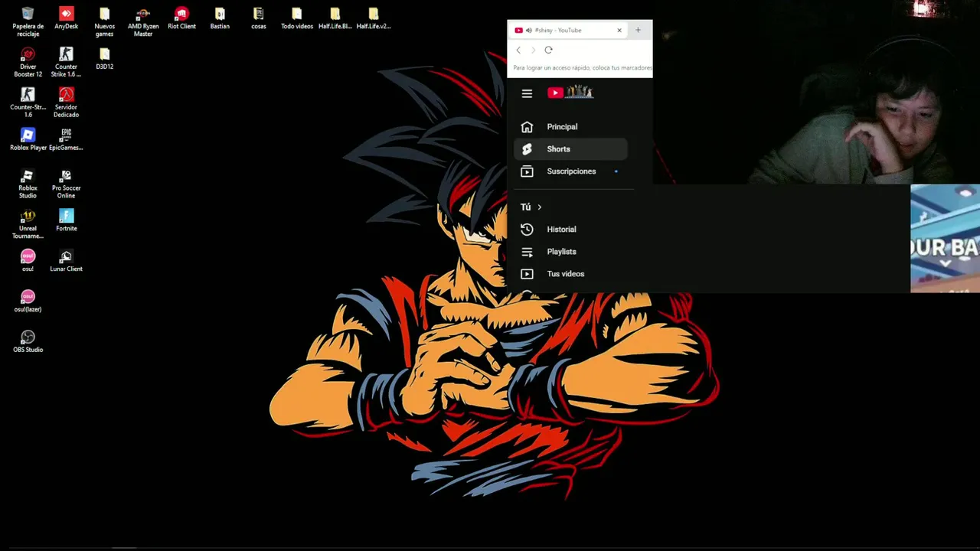This screenshot has width=980, height=551.
Task: Go to Principal in YouTube sidebar
Action: tap(571, 127)
